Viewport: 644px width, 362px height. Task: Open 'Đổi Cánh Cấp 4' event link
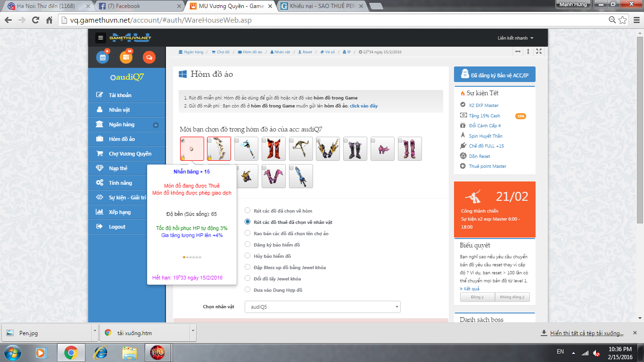[485, 126]
